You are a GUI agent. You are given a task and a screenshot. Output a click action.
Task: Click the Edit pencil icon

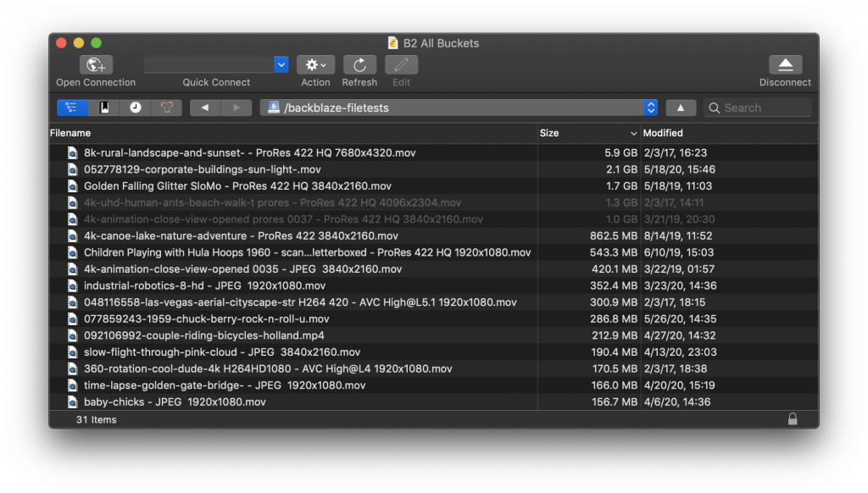tap(401, 64)
